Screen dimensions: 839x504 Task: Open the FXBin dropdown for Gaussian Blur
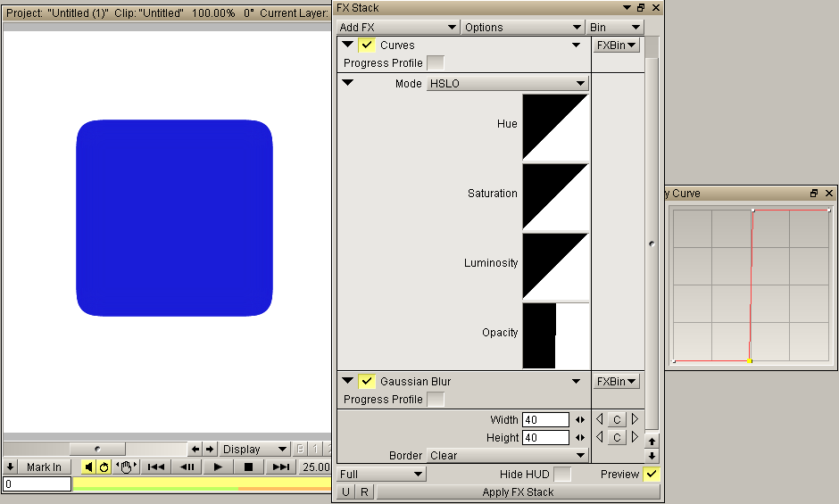(x=617, y=382)
